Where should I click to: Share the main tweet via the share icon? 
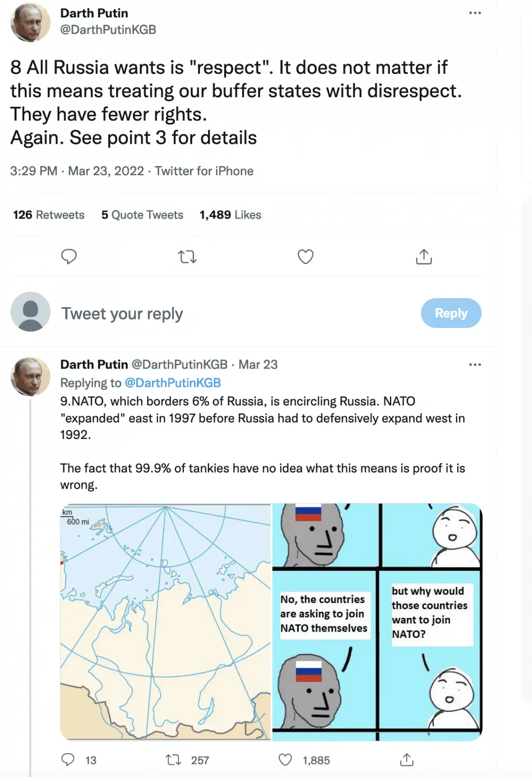pyautogui.click(x=424, y=256)
